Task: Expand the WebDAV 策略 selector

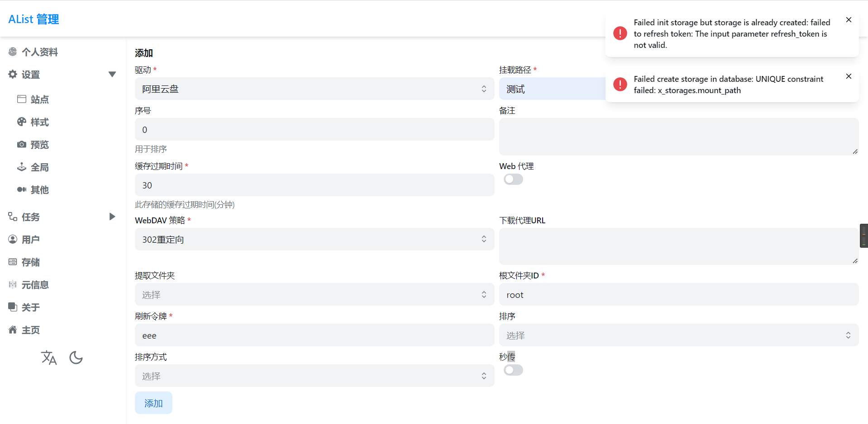Action: pos(314,239)
